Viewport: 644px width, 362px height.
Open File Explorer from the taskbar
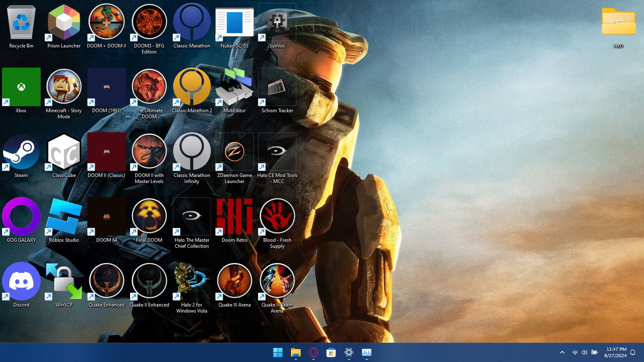pyautogui.click(x=296, y=353)
